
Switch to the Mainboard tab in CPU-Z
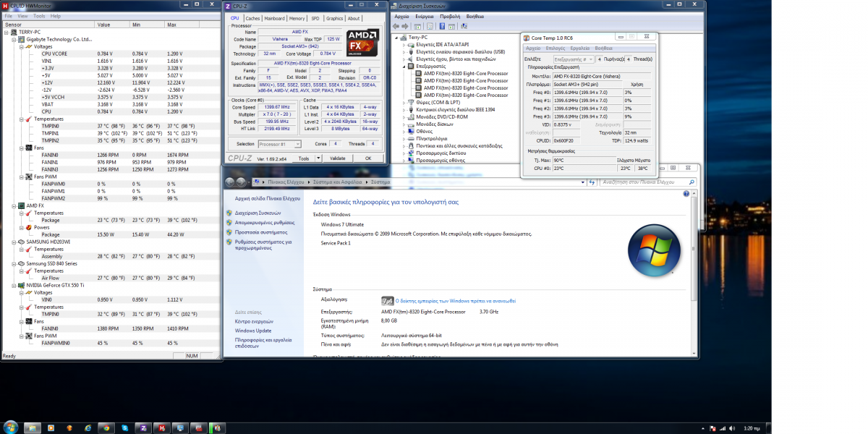click(x=275, y=18)
